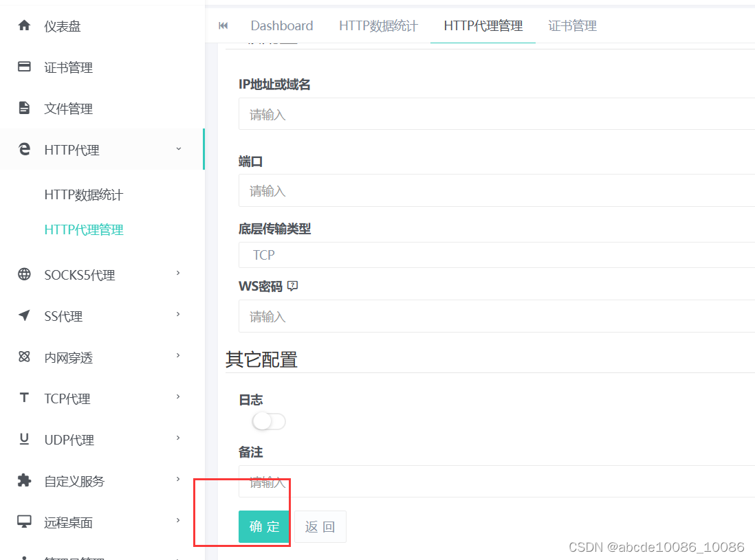Click the 确定 confirm button
755x560 pixels.
tap(263, 526)
